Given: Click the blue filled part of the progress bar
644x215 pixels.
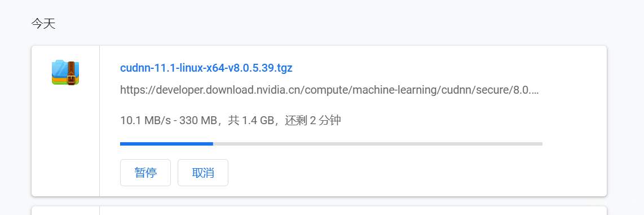Looking at the screenshot, I should [x=166, y=144].
